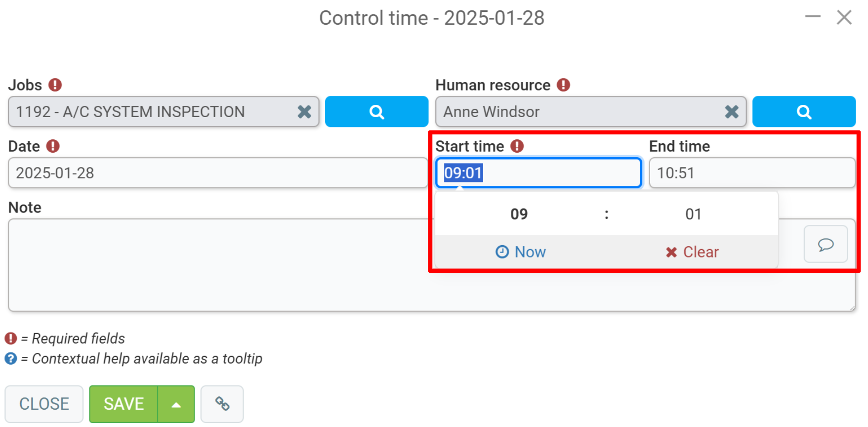Clear the start time value
The image size is (868, 427).
692,252
